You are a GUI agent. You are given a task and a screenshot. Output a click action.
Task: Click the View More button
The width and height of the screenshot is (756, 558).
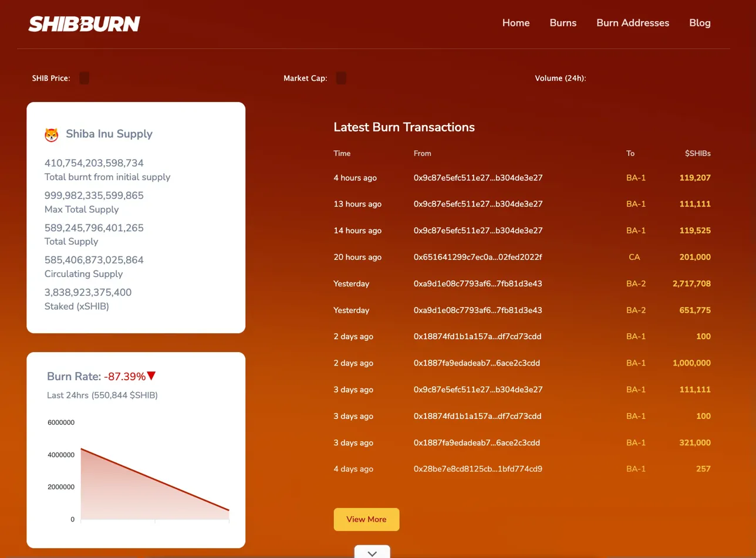point(366,519)
